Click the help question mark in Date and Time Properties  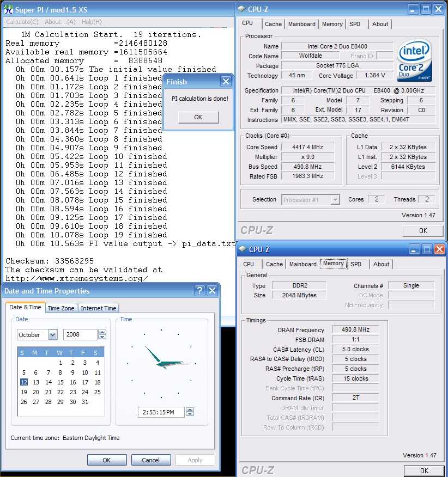[199, 291]
